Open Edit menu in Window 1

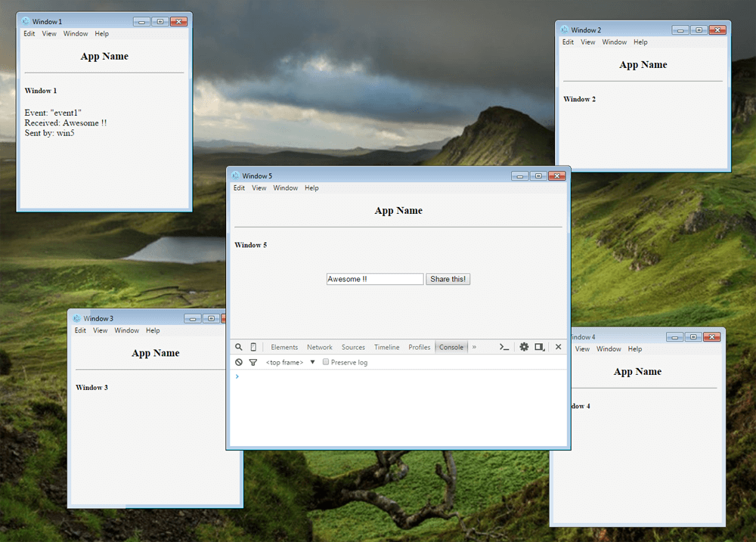(29, 34)
